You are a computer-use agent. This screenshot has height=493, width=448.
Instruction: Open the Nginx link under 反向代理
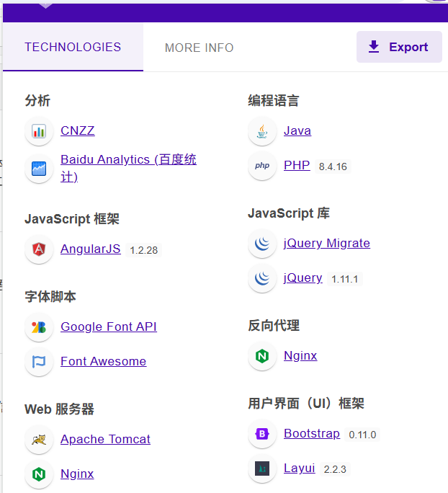pyautogui.click(x=300, y=356)
